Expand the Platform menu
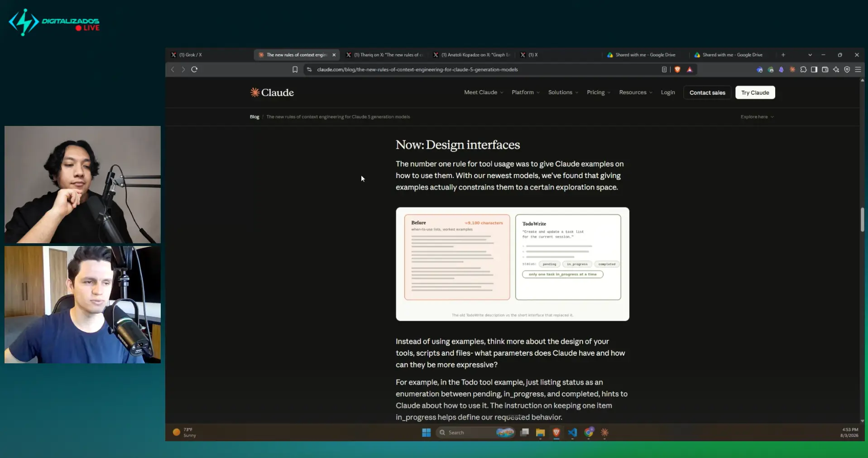This screenshot has width=868, height=458. pos(526,92)
